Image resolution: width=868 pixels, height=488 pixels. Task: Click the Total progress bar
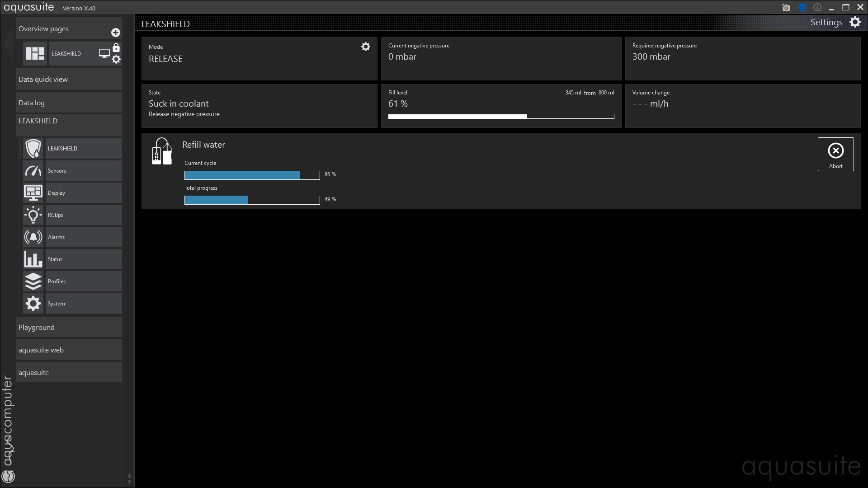click(252, 200)
